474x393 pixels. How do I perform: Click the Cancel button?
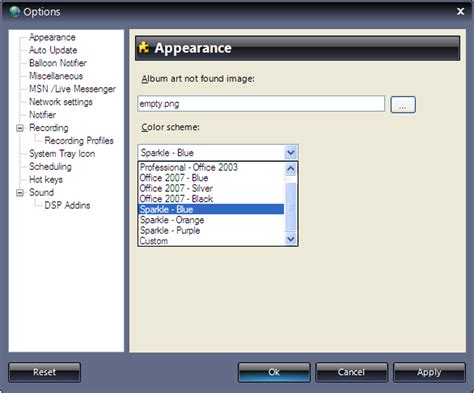click(351, 372)
